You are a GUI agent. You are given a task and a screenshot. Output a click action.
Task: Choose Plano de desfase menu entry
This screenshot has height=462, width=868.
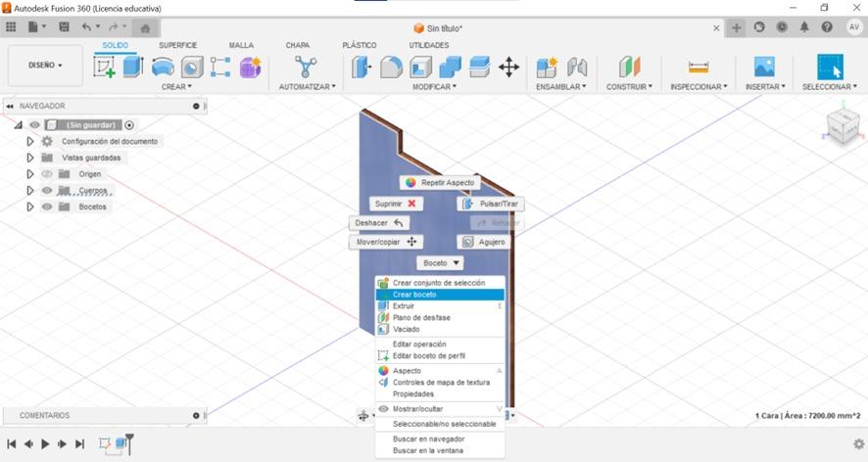(x=440, y=317)
